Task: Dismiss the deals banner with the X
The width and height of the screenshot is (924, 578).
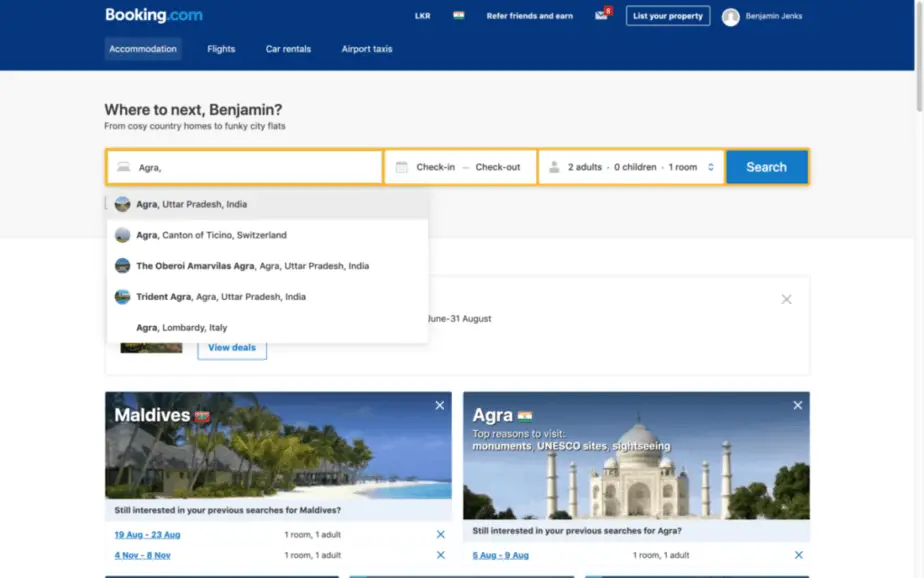Action: 786,299
